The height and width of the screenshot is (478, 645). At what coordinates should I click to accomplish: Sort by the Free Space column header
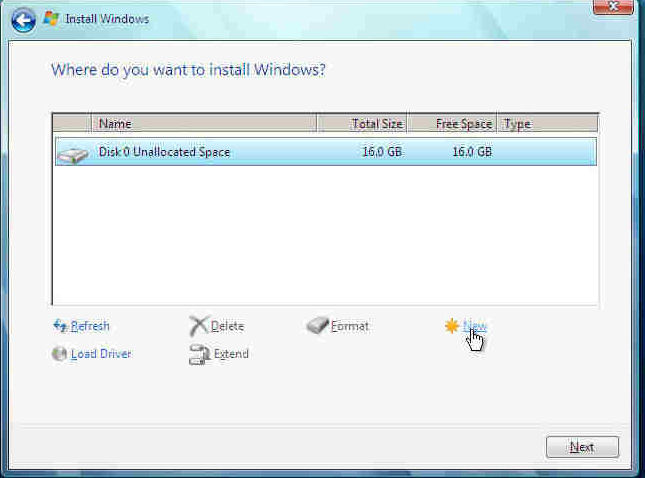pyautogui.click(x=452, y=124)
